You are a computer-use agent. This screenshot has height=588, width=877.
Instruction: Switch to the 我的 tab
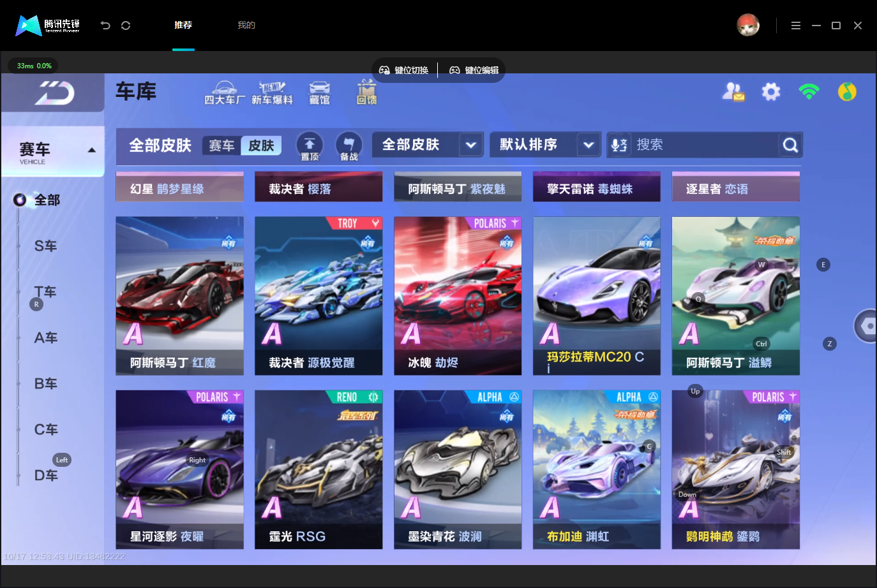(246, 26)
